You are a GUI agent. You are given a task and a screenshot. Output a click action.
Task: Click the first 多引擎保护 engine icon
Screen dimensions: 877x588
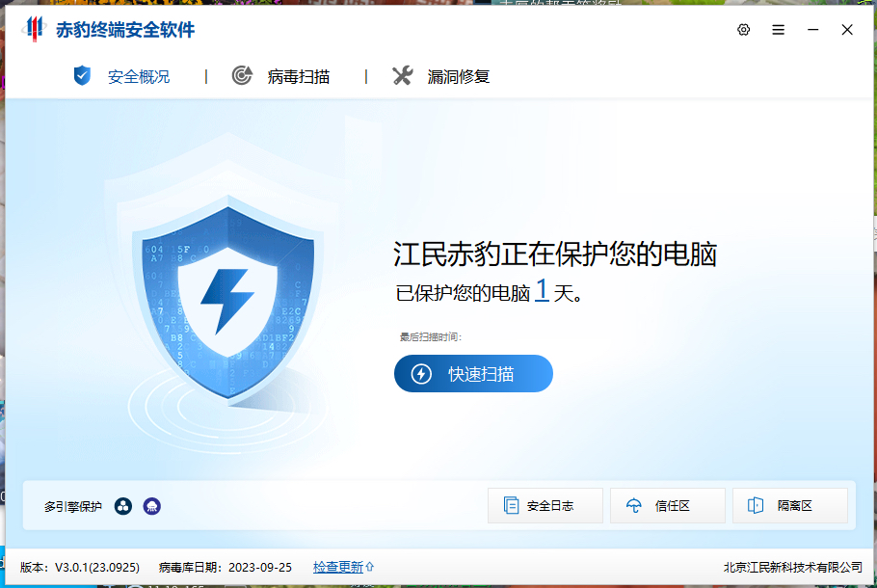coord(123,506)
